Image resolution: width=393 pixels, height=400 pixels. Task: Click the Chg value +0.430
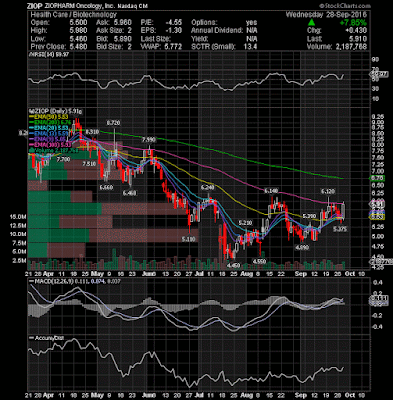pos(357,31)
